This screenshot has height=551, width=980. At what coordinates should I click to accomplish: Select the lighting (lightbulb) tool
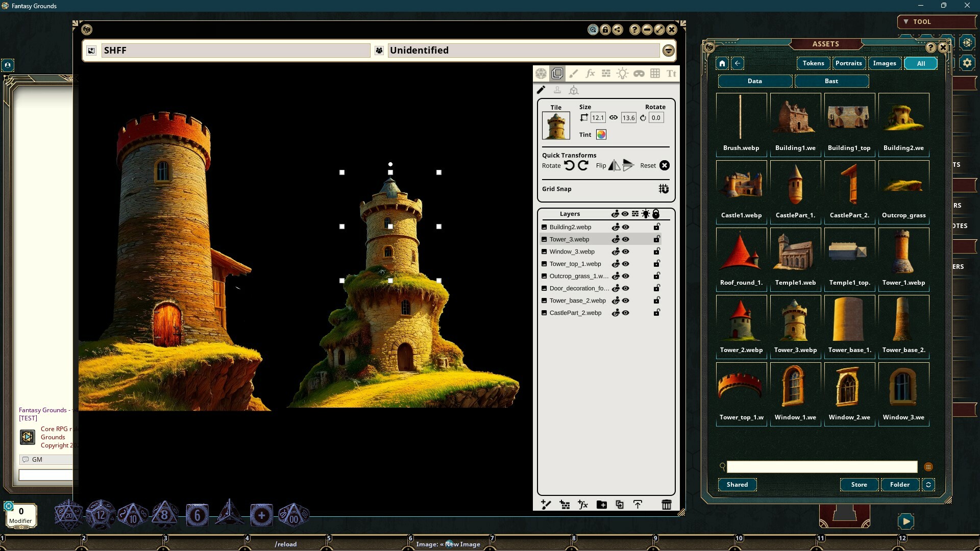point(623,73)
